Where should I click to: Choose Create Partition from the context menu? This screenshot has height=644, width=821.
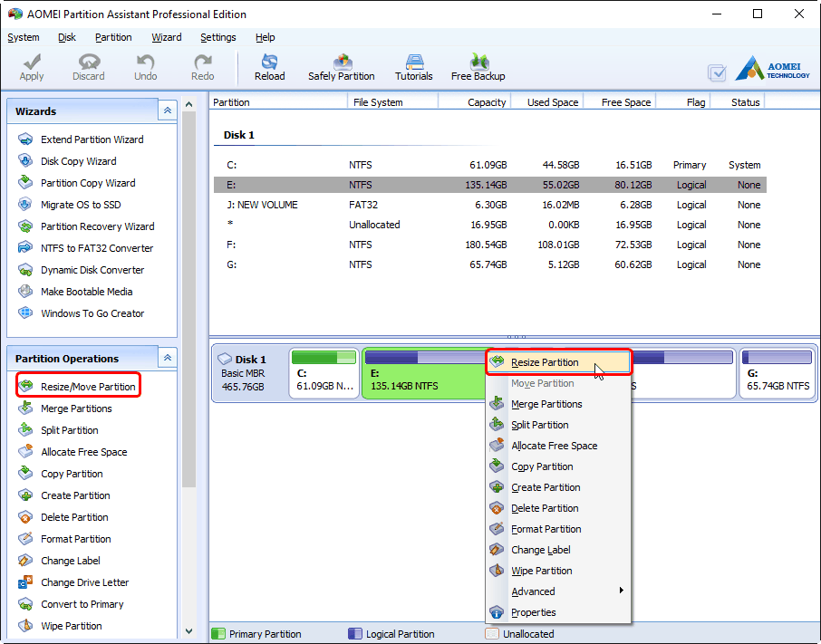pos(559,487)
